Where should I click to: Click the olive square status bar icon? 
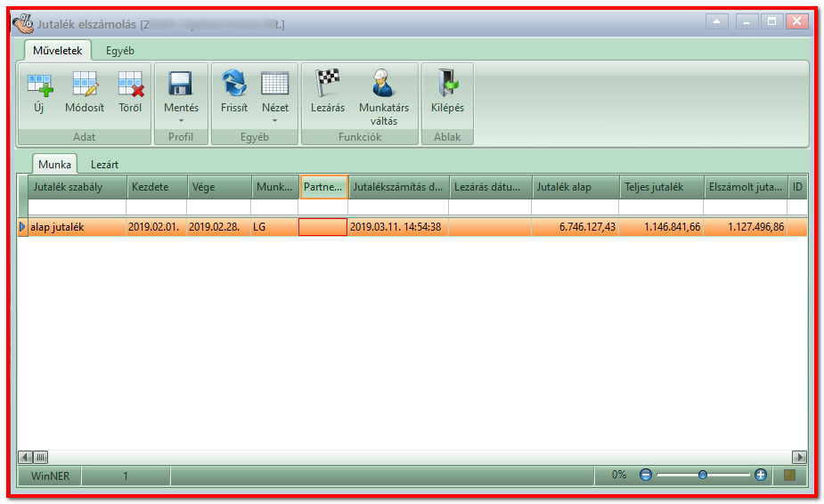789,476
